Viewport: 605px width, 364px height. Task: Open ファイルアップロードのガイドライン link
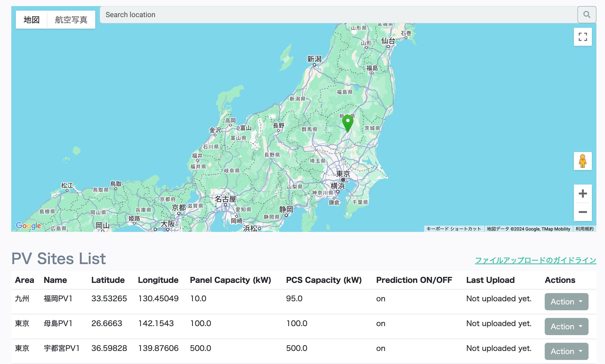[x=536, y=260]
